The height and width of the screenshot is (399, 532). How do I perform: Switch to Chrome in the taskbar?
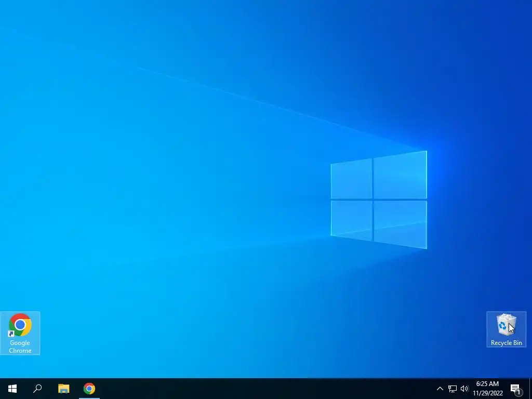tap(89, 389)
